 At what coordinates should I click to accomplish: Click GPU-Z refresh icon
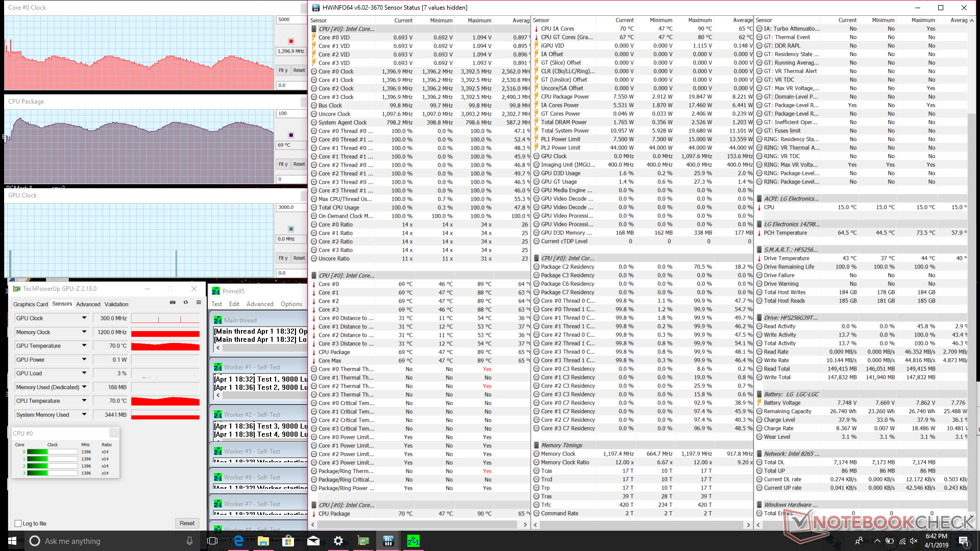pos(186,303)
